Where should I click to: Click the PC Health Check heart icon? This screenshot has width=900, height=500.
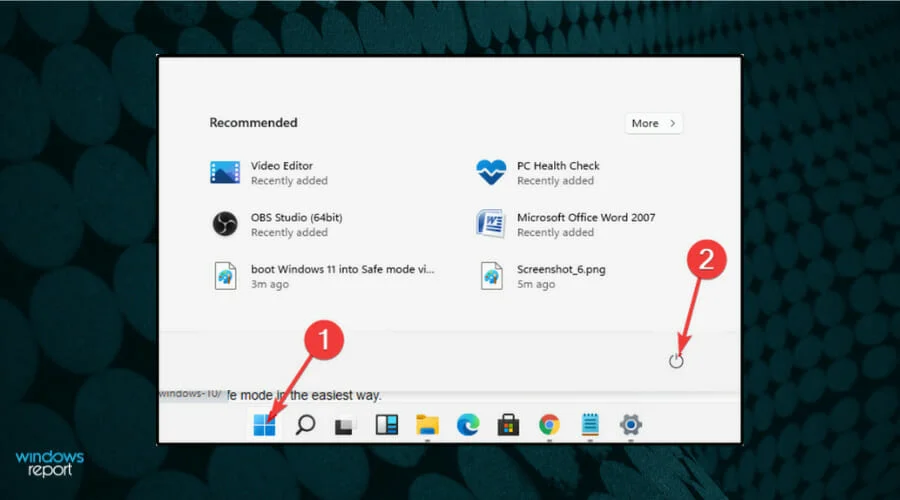(x=491, y=172)
